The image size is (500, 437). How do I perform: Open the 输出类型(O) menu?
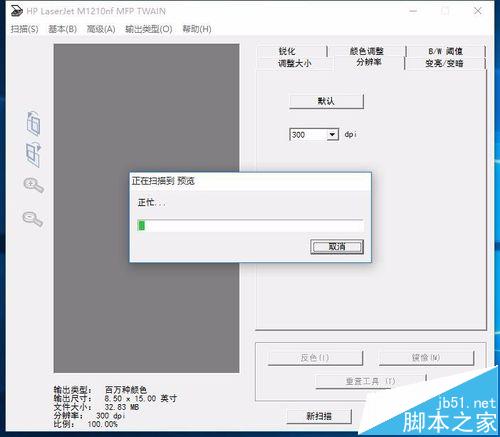149,29
